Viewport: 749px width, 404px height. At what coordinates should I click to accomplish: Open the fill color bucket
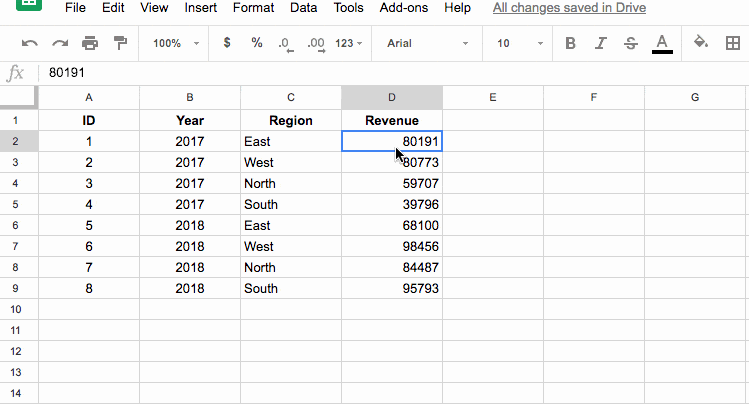pyautogui.click(x=701, y=43)
